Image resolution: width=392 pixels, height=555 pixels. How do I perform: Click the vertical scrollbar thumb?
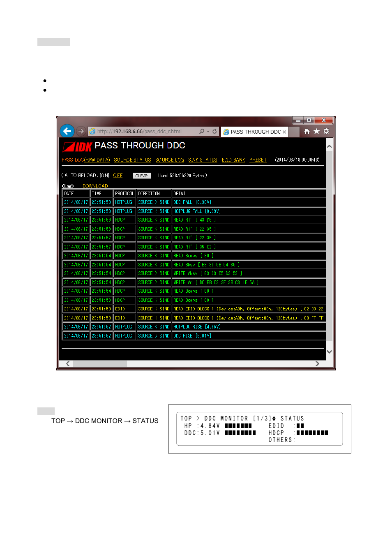[329, 246]
